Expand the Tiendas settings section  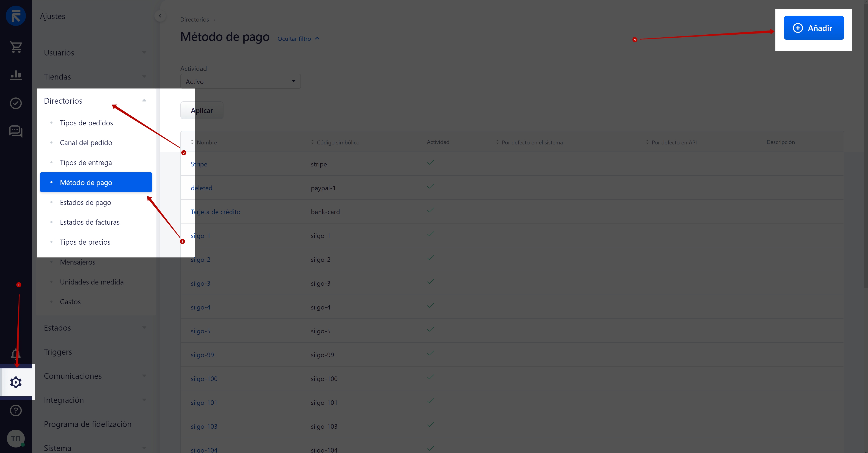(x=96, y=77)
